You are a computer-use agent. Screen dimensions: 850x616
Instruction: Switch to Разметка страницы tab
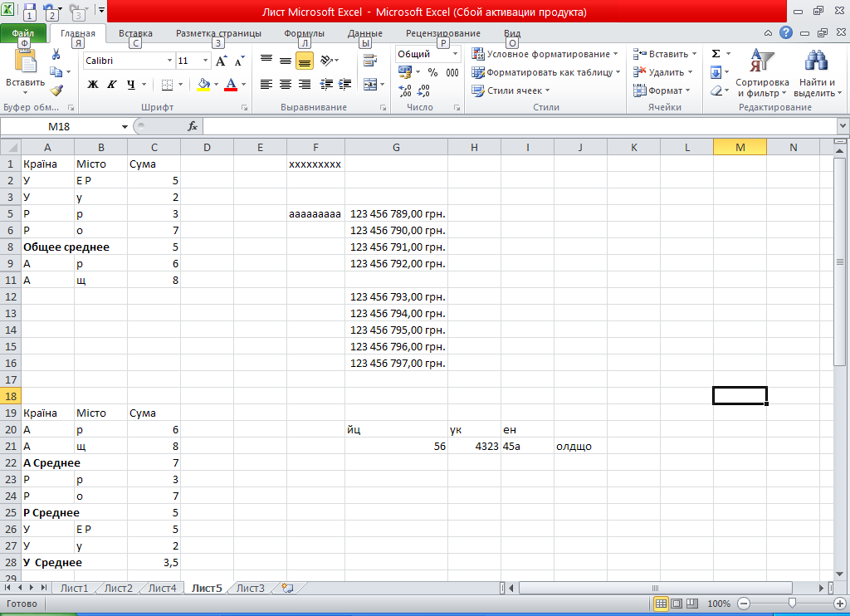click(x=218, y=33)
